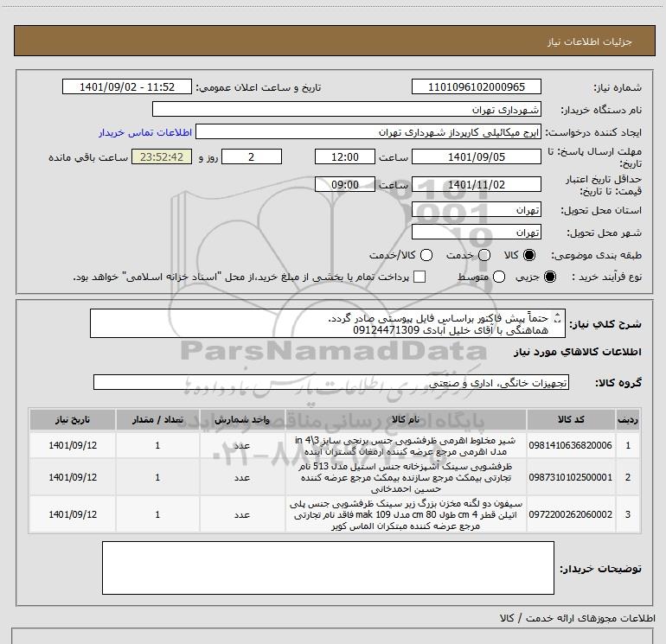Select the کالا radio button
Image resolution: width=666 pixels, height=644 pixels.
click(x=529, y=255)
